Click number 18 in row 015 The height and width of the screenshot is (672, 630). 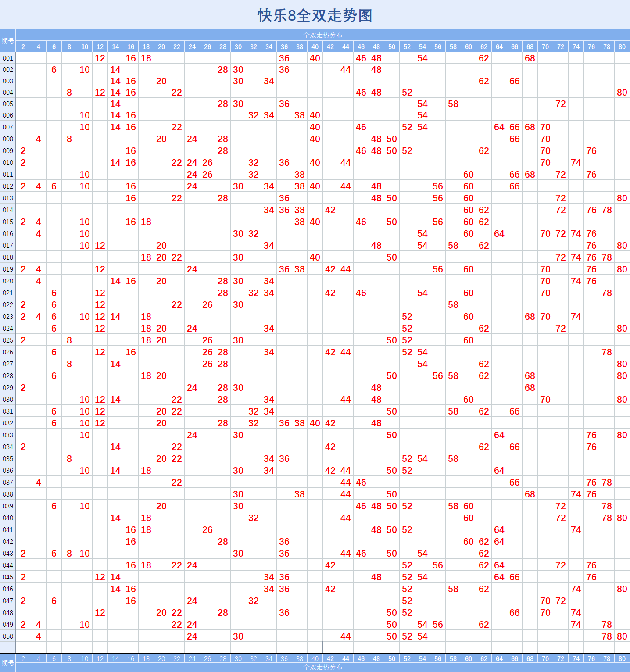coord(146,222)
